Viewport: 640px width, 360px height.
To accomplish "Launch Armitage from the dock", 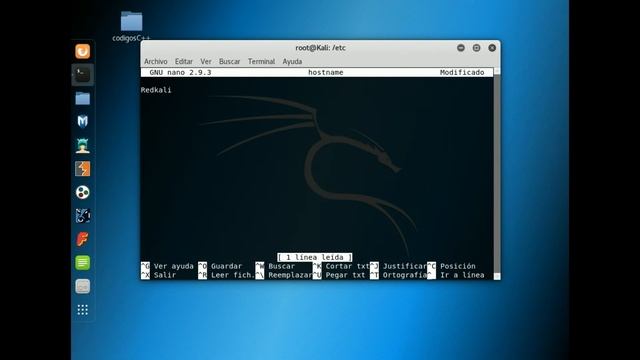I will pyautogui.click(x=82, y=145).
